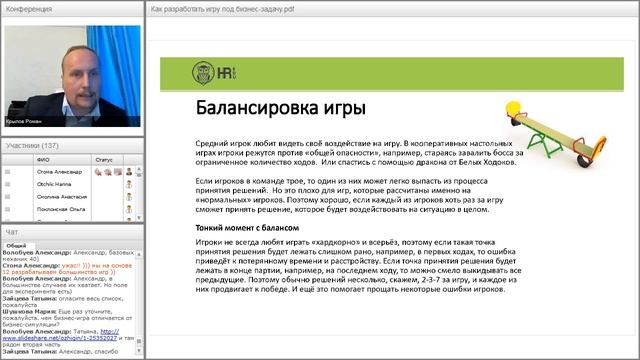Viewport: 640px width, 360px height.
Task: Sort participants by the ФИО column header
Action: pyautogui.click(x=62, y=160)
